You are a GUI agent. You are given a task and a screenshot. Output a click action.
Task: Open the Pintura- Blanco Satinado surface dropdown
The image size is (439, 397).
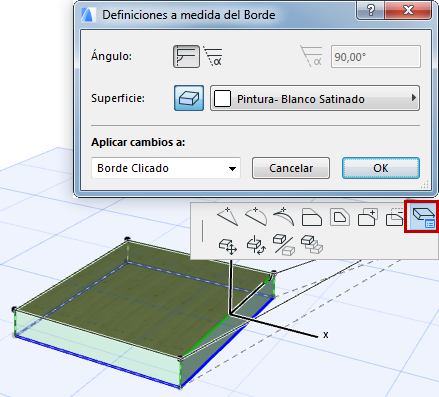[315, 98]
